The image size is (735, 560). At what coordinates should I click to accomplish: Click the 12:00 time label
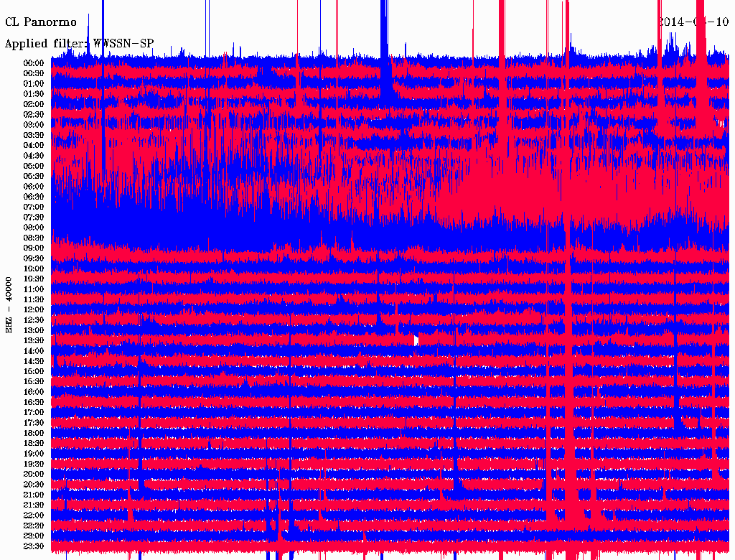(x=34, y=309)
